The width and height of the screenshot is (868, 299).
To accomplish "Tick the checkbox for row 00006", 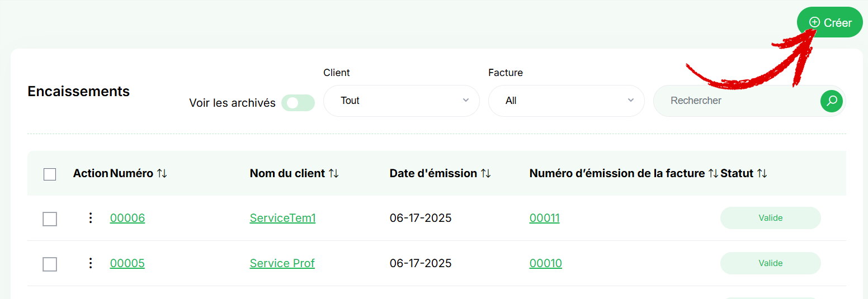I will click(x=50, y=219).
